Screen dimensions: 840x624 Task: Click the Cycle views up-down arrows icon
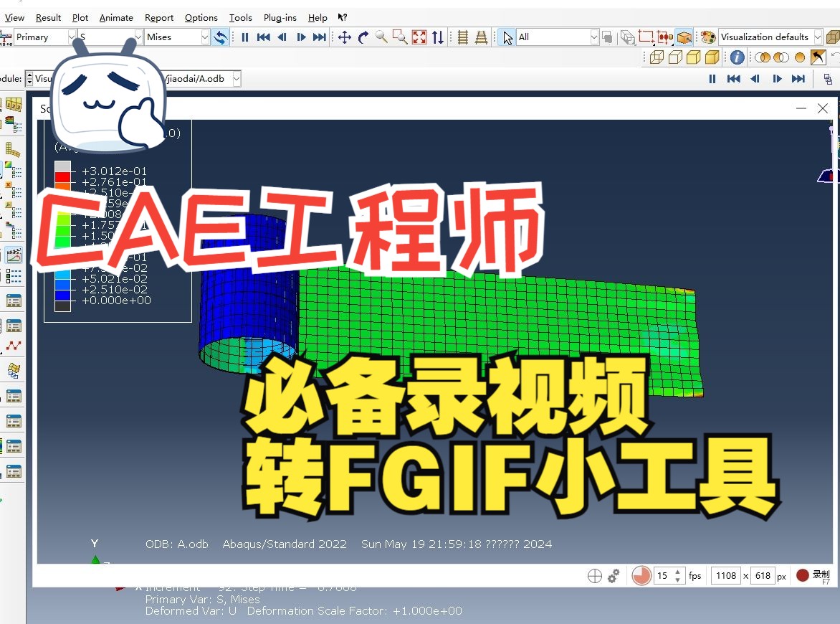coord(438,37)
